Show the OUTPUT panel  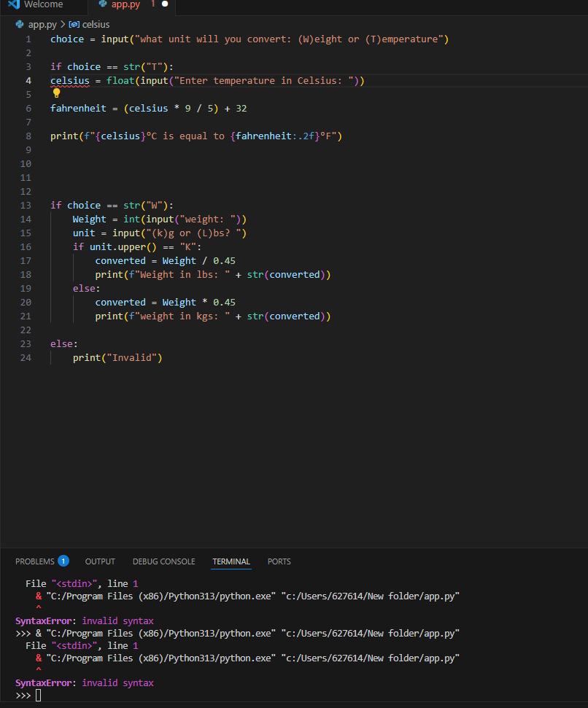click(100, 561)
